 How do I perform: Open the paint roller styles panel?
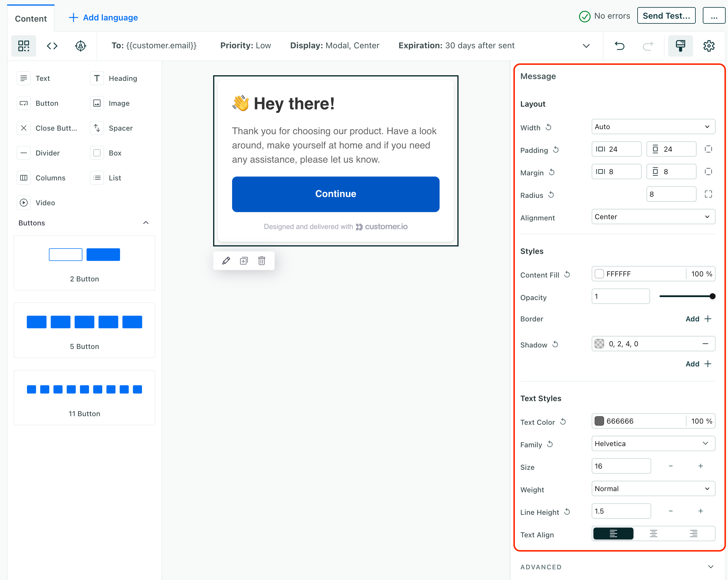pos(680,46)
